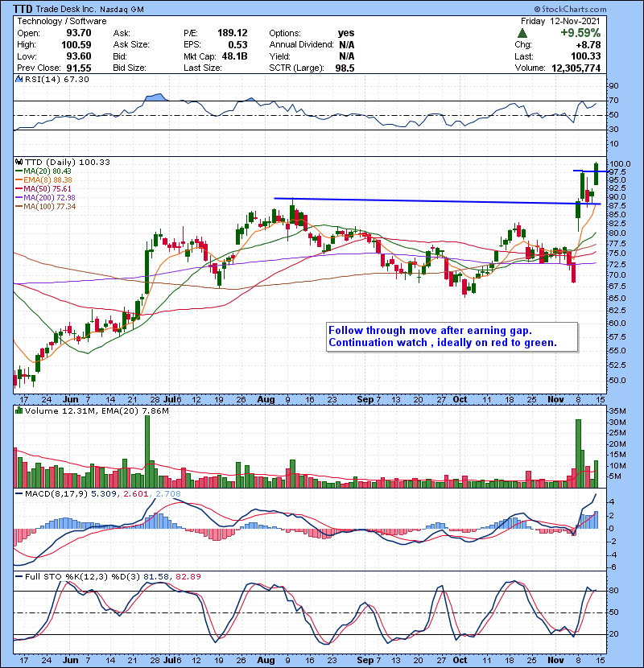Viewport: 644px width, 668px height.
Task: Click the MA(50) 75.61 legend entry
Action: coord(43,188)
